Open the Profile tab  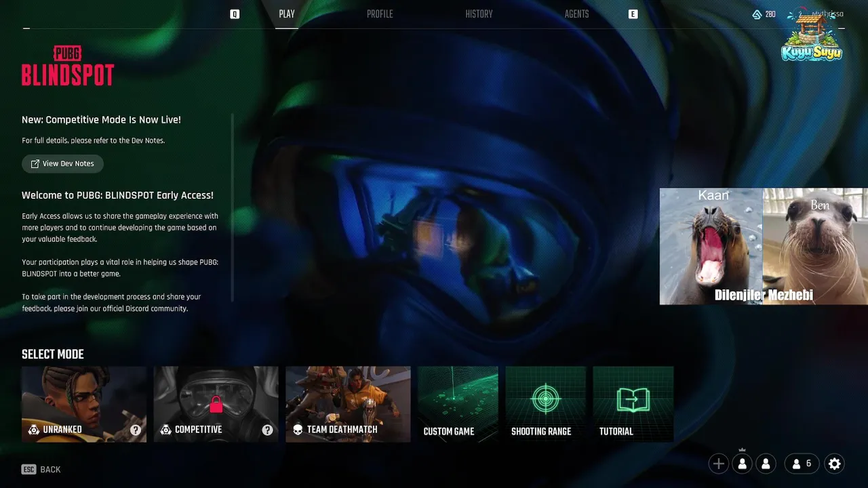380,14
